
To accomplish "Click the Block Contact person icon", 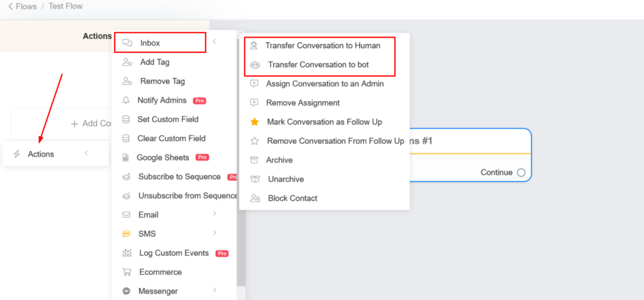I will point(255,198).
